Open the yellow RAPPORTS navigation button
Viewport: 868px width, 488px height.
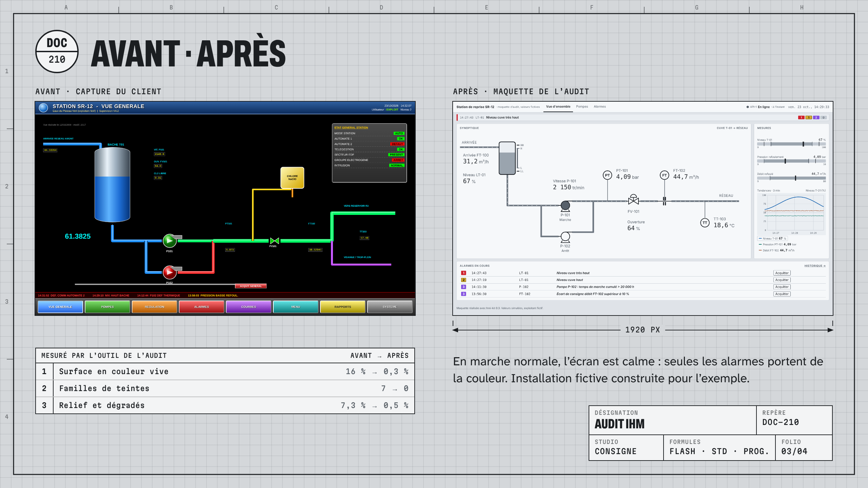(343, 307)
